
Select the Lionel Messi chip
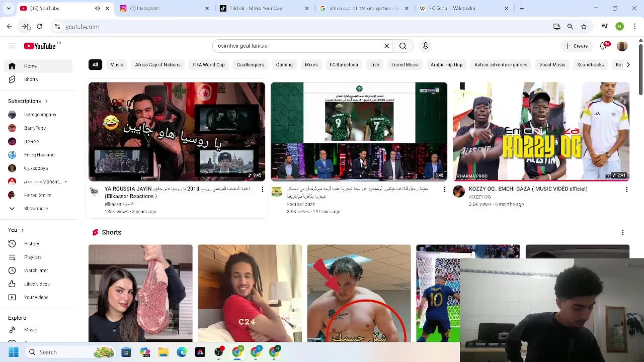pyautogui.click(x=405, y=65)
